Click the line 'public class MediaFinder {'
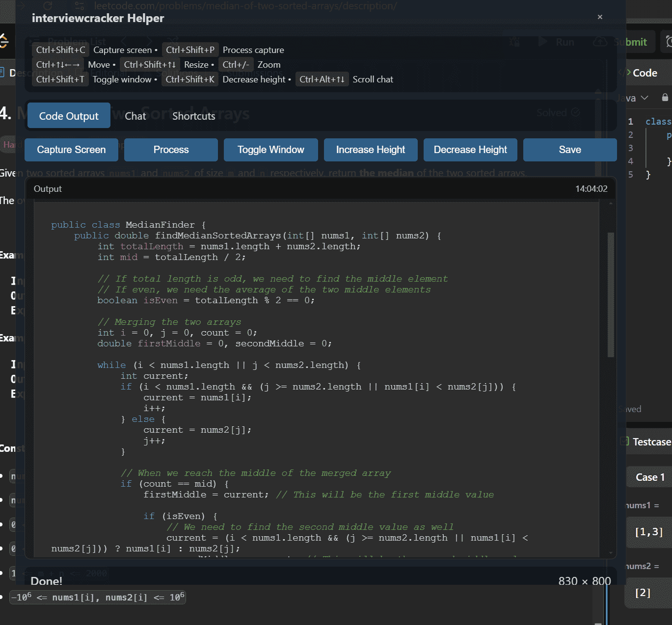 tap(129, 225)
